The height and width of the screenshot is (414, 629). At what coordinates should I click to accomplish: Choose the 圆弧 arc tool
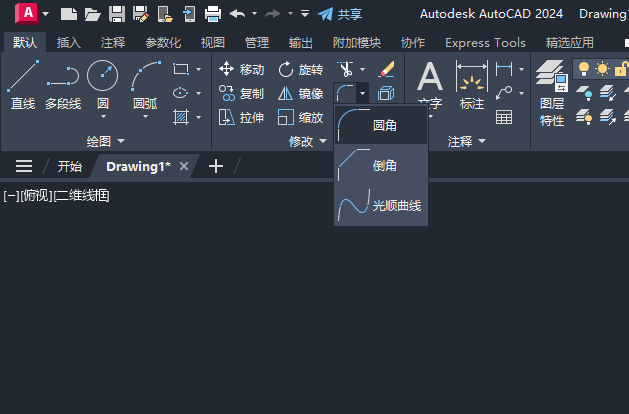pyautogui.click(x=145, y=85)
